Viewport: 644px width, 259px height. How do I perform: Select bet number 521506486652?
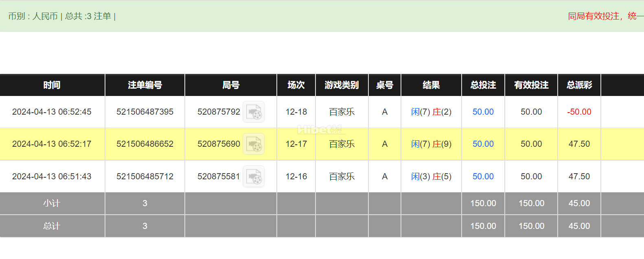[x=145, y=144]
